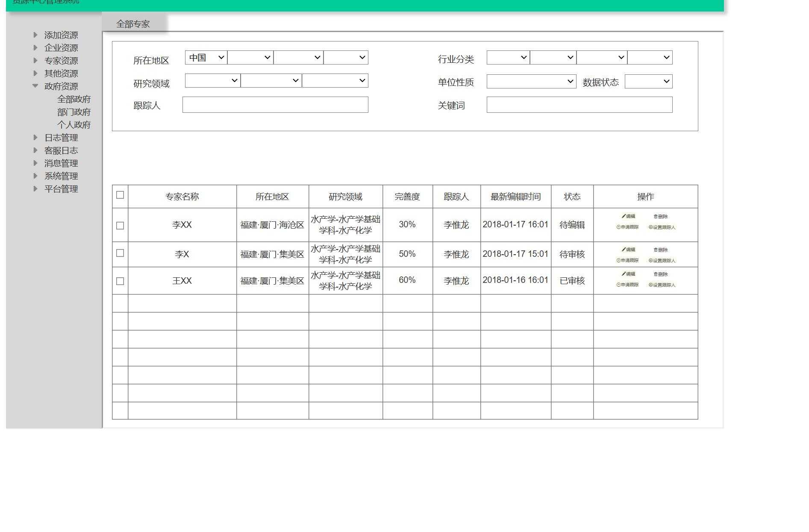
Task: Expand the 日志管理 sidebar menu
Action: (x=61, y=138)
